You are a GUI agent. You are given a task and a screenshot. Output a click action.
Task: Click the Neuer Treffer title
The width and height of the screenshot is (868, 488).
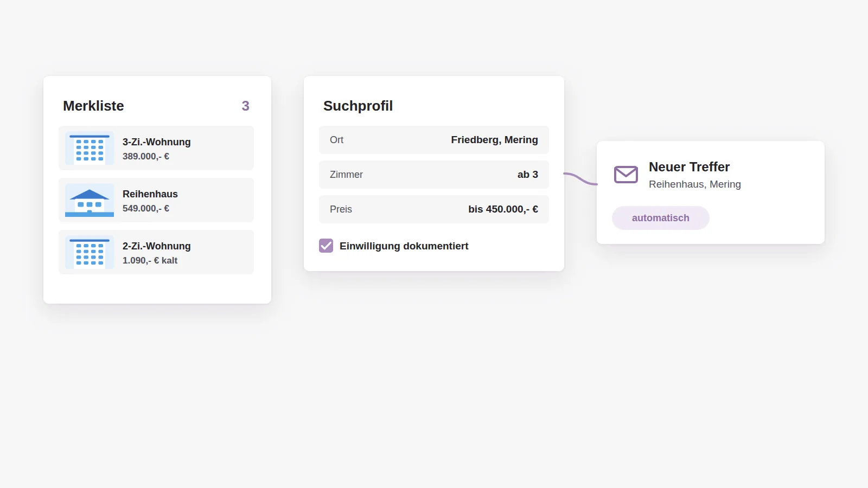tap(689, 167)
